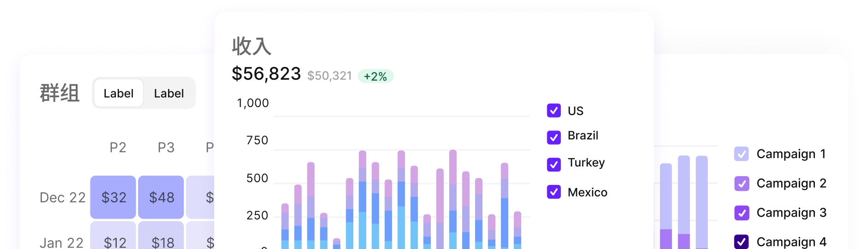
Task: Click the 500 axis label
Action: click(x=257, y=178)
